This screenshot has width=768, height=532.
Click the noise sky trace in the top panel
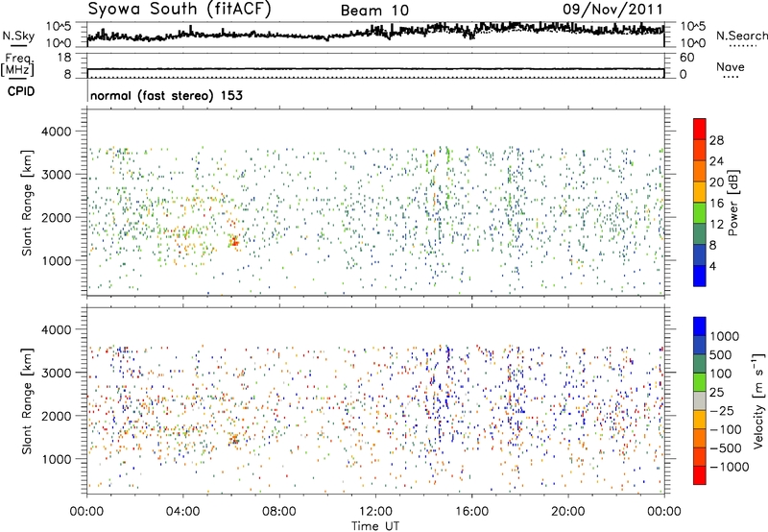pos(375,33)
